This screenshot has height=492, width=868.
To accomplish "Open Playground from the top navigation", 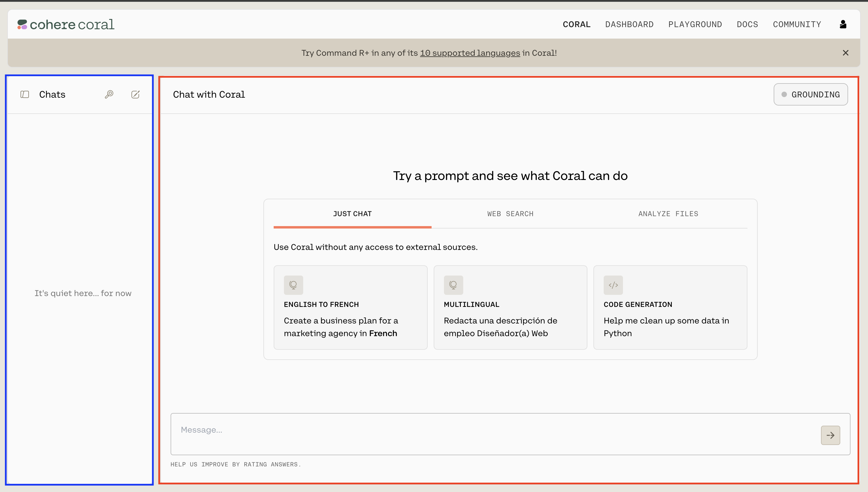I will (695, 24).
